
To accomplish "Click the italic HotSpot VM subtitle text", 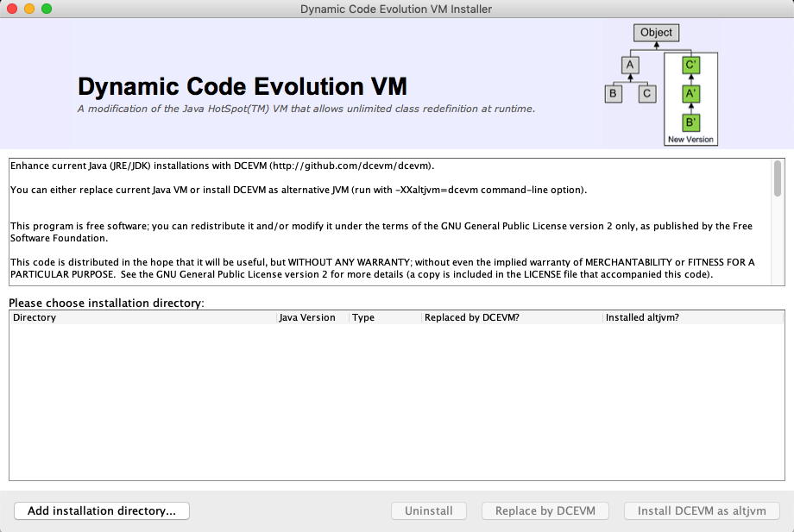I will pyautogui.click(x=306, y=109).
